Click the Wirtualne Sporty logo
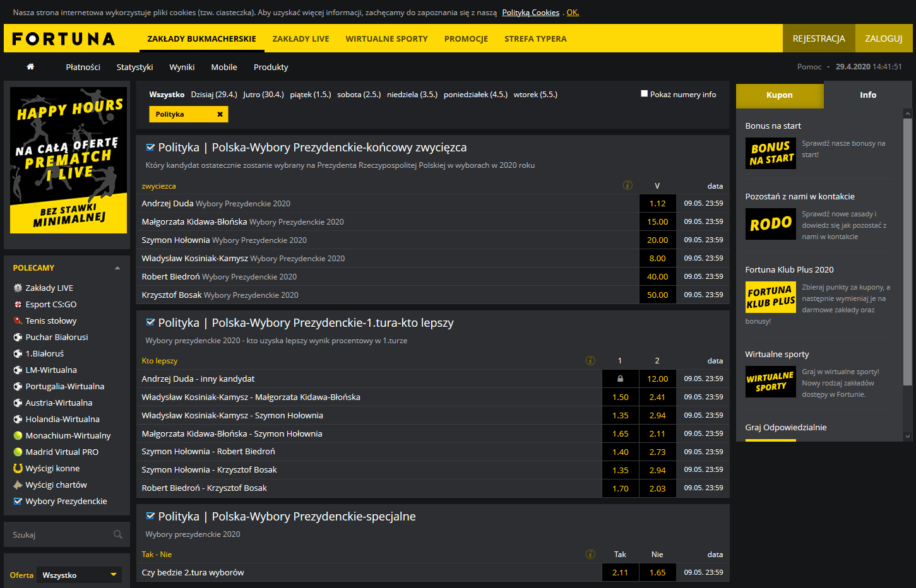Image resolution: width=916 pixels, height=588 pixels. pos(771,381)
